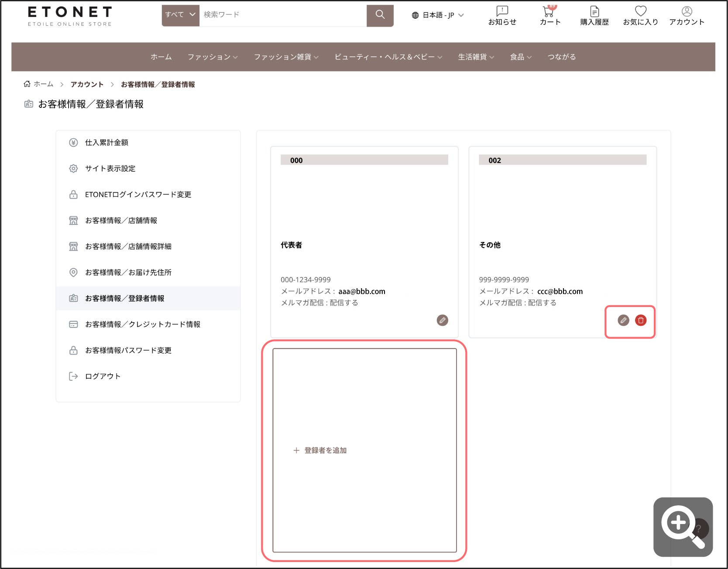
Task: Click the 002 registrant card header
Action: 563,160
